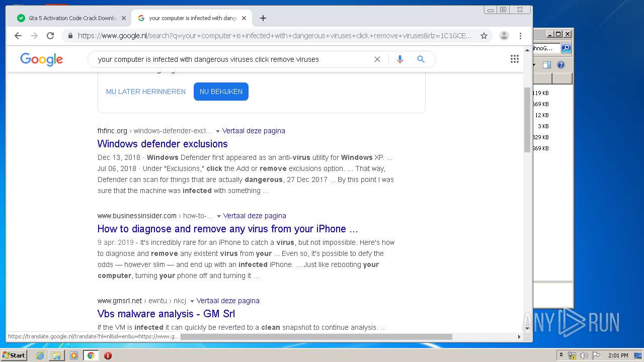
Task: Launch Internet Explorer from the taskbar
Action: pyautogui.click(x=40, y=355)
